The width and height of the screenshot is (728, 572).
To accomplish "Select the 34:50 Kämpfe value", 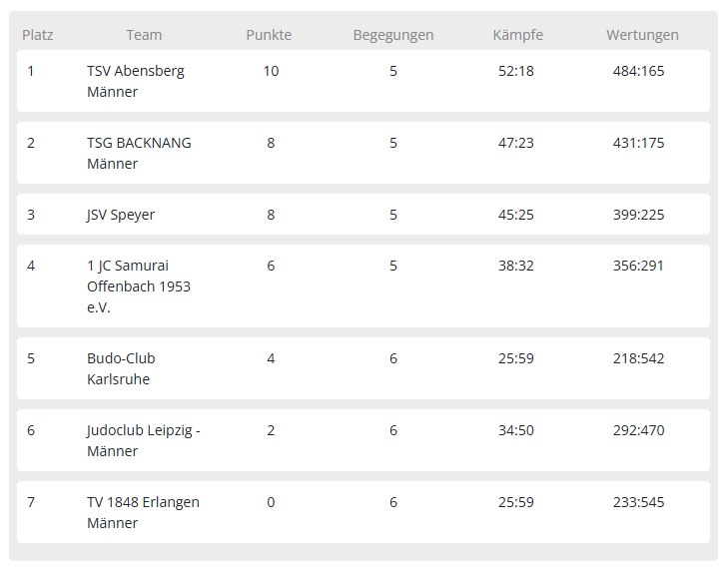I will click(x=516, y=431).
